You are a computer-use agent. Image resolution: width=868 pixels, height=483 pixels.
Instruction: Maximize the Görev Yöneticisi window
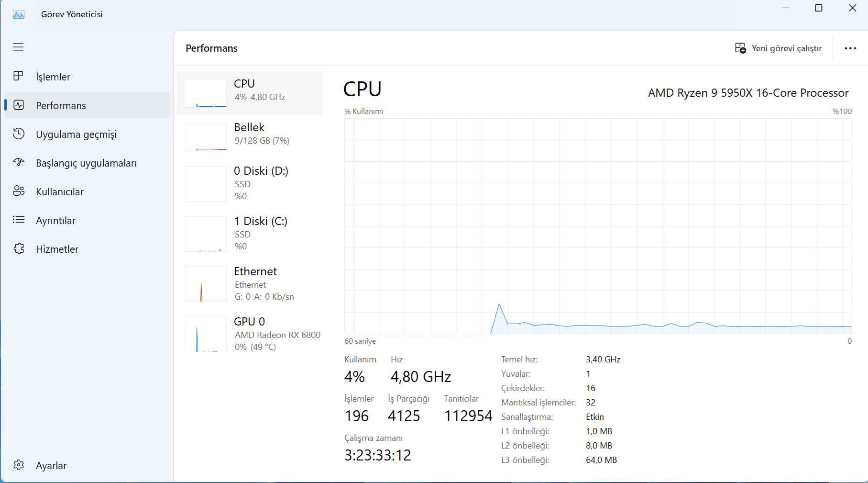point(819,8)
